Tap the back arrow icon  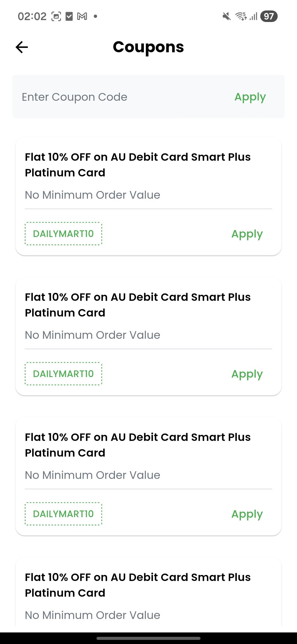tap(22, 47)
